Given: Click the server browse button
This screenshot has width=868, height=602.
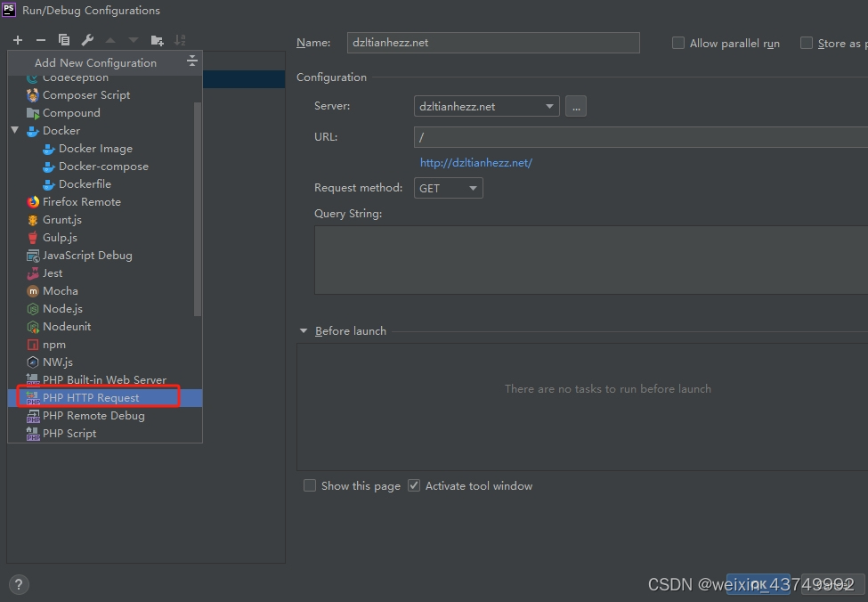Looking at the screenshot, I should point(575,106).
